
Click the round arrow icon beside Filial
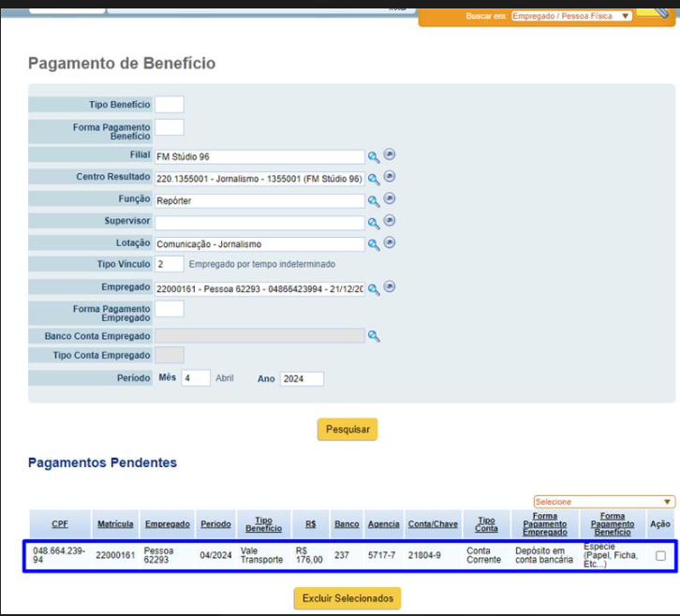coord(390,154)
